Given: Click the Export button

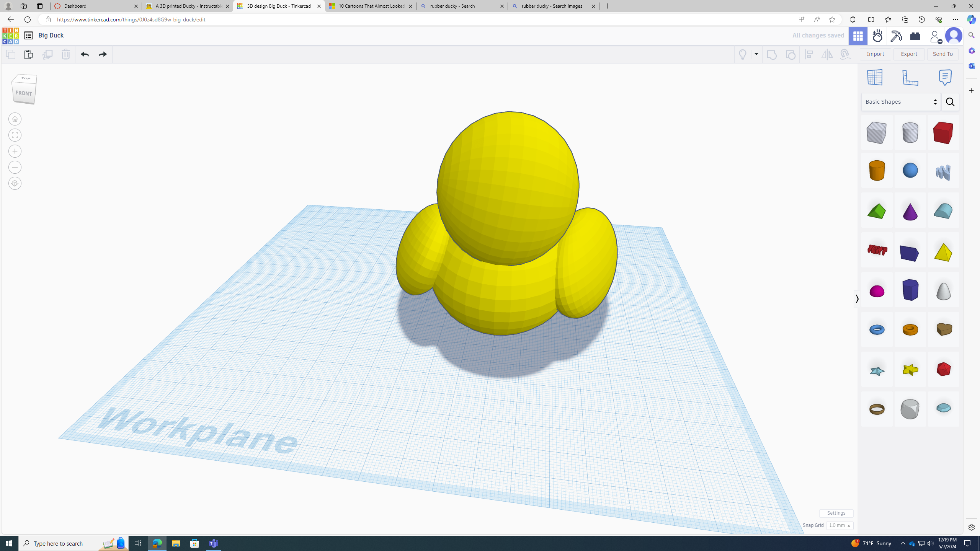Looking at the screenshot, I should tap(909, 54).
